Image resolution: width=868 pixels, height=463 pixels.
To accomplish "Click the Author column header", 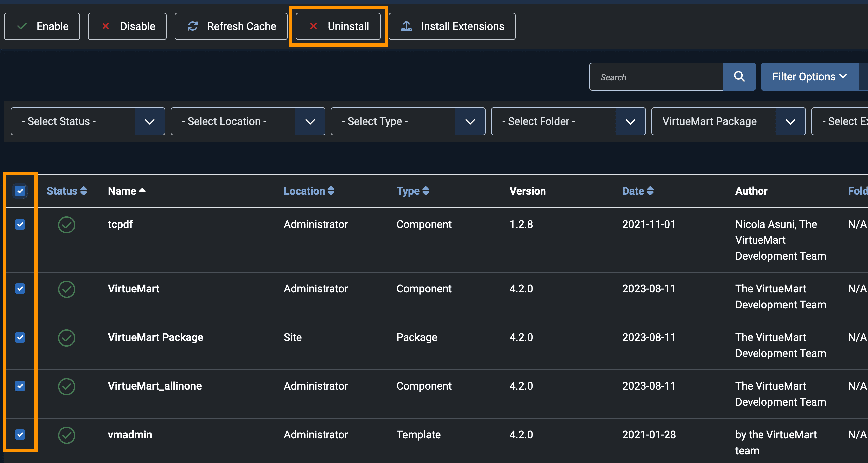I will tap(751, 191).
